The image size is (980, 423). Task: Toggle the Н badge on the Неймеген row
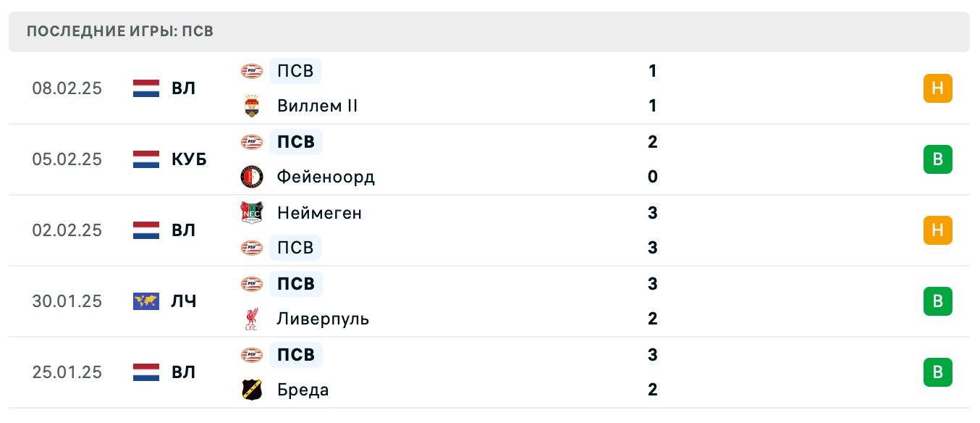click(x=938, y=230)
